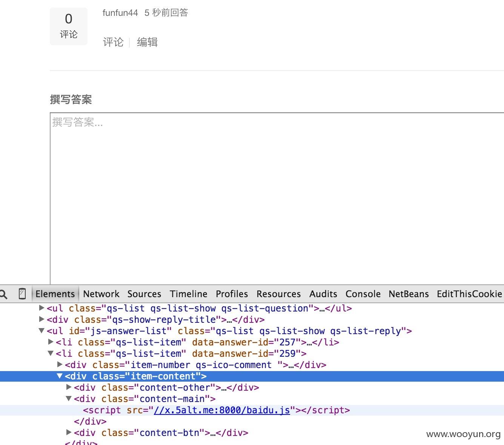Open the x.5alt.me baidu.js script link
The height and width of the screenshot is (445, 504).
click(222, 410)
